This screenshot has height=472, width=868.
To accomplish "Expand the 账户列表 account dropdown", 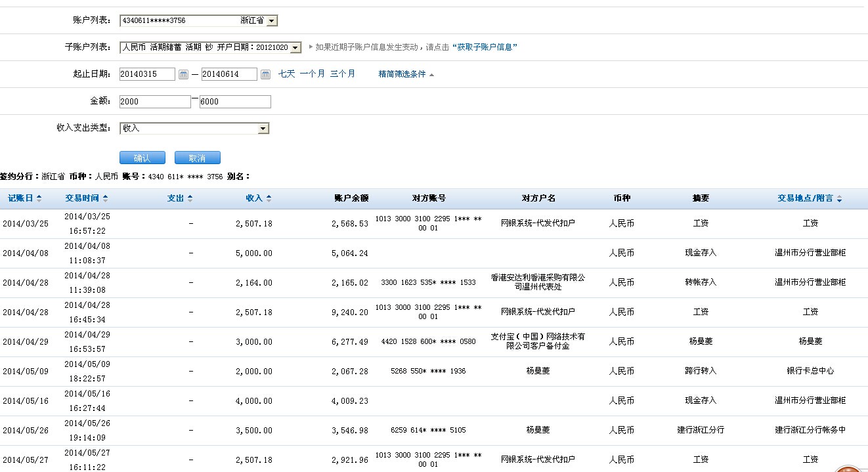I will (x=272, y=21).
